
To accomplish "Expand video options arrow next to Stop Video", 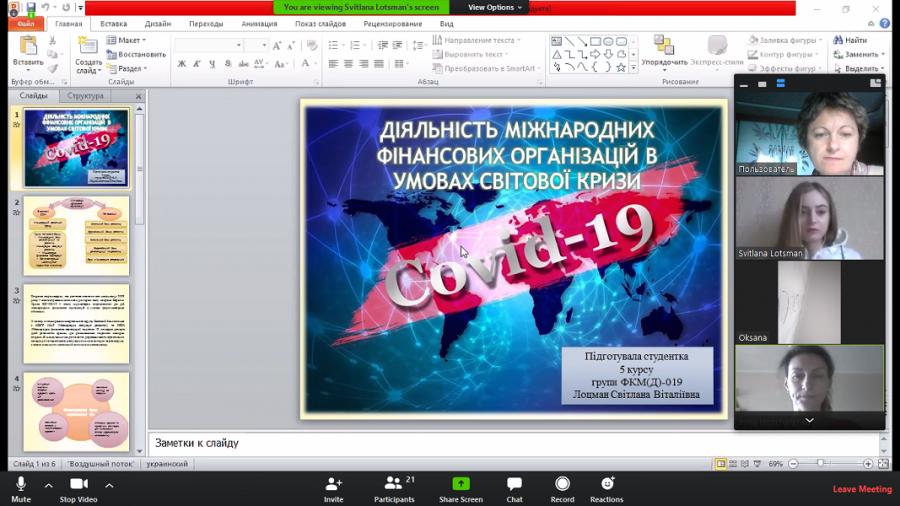I will 109,485.
